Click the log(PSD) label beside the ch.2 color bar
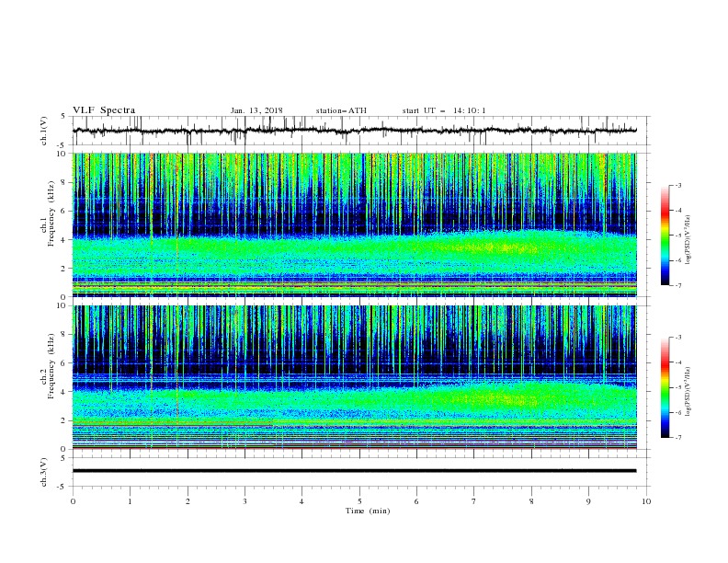 coord(688,391)
